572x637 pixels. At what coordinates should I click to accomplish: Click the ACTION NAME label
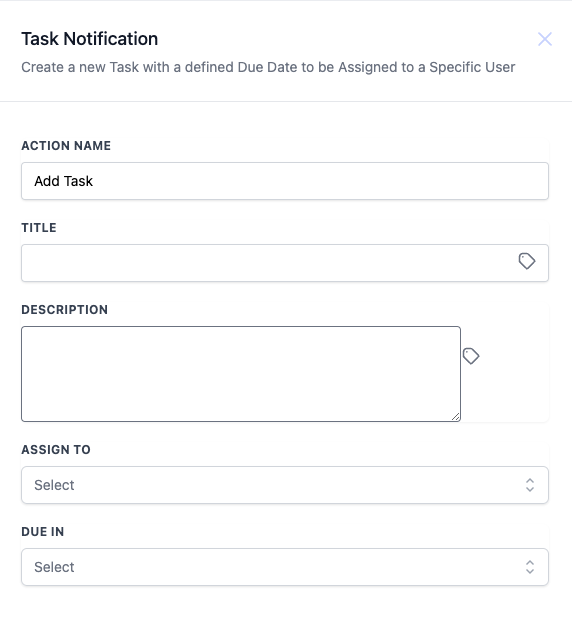(66, 146)
